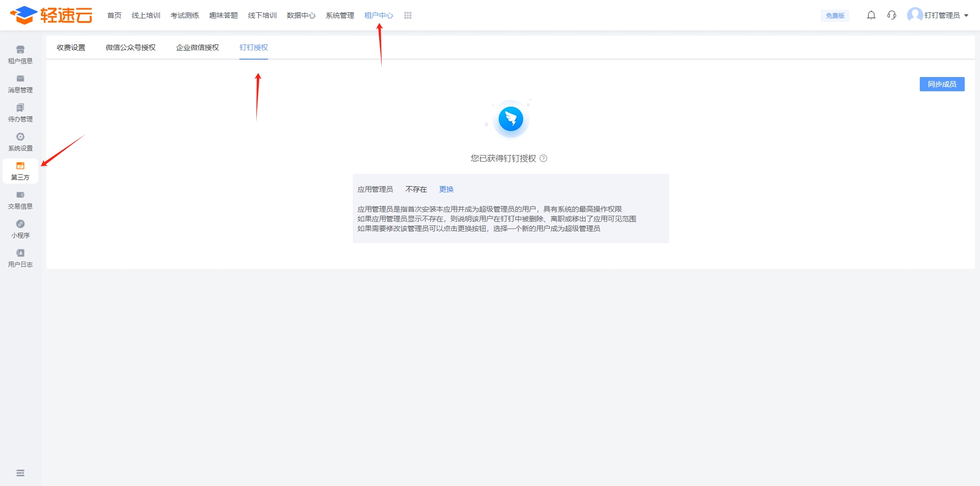Open the 租户中心 menu
This screenshot has width=980, height=486.
point(379,15)
